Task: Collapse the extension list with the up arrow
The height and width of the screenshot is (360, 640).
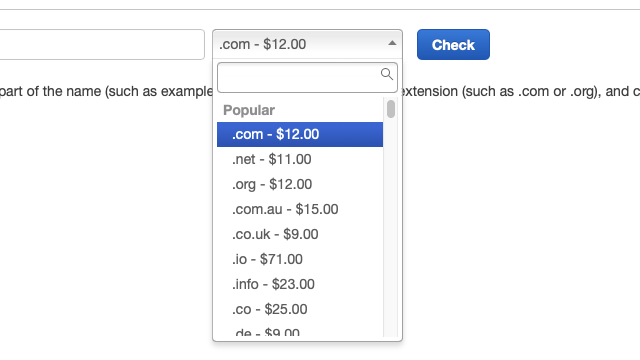Action: click(x=392, y=43)
